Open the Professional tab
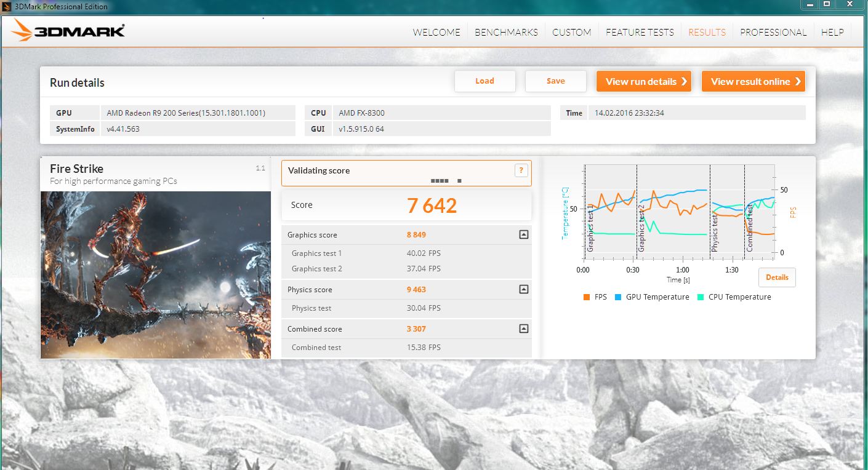Image resolution: width=868 pixels, height=470 pixels. pyautogui.click(x=773, y=32)
